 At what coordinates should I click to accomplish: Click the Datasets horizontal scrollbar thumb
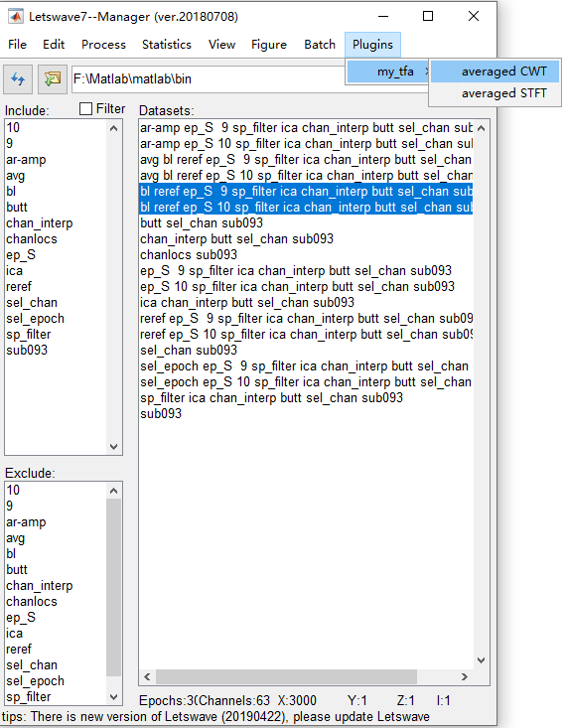(286, 677)
